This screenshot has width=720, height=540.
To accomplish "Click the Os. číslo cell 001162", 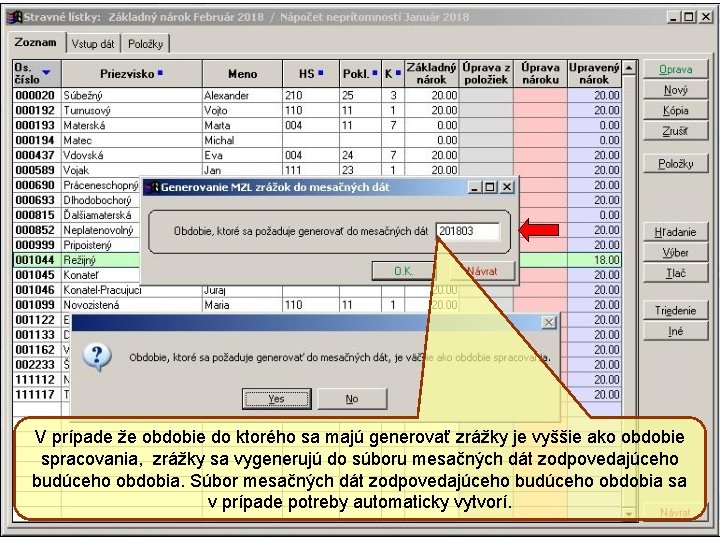I will click(35, 349).
